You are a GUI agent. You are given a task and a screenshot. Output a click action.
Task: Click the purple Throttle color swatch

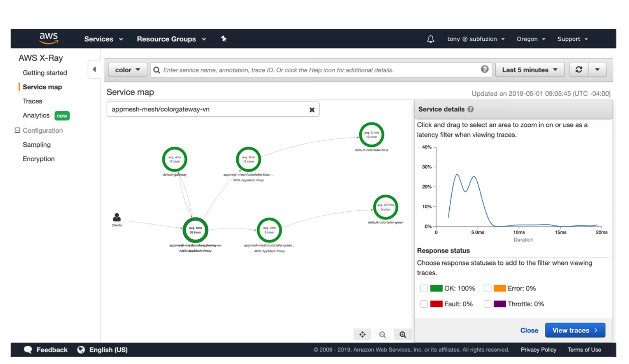pos(500,304)
